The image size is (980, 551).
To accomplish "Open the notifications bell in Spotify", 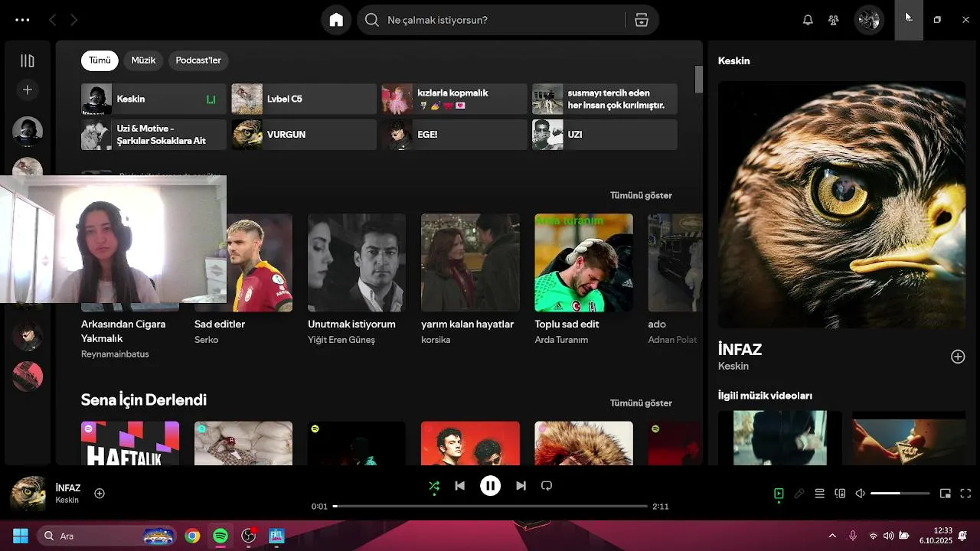I will coord(808,20).
